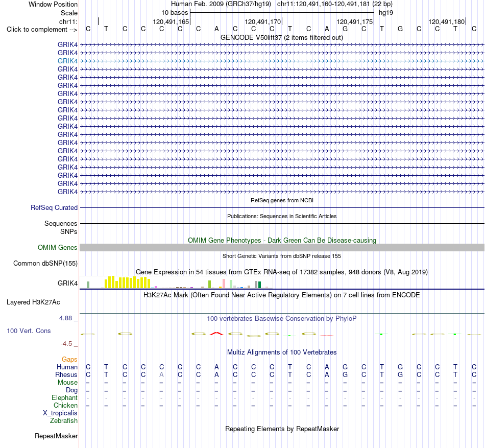
Task: Click the 120,491,175 coordinate label
Action: click(354, 21)
